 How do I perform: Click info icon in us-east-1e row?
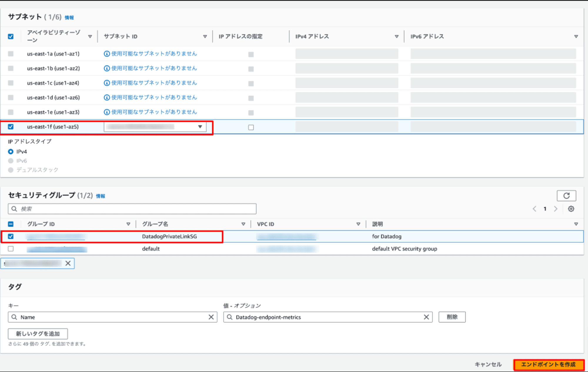coord(107,112)
